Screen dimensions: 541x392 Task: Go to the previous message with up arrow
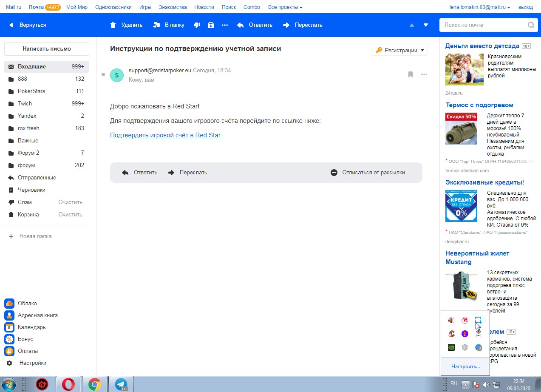[411, 25]
